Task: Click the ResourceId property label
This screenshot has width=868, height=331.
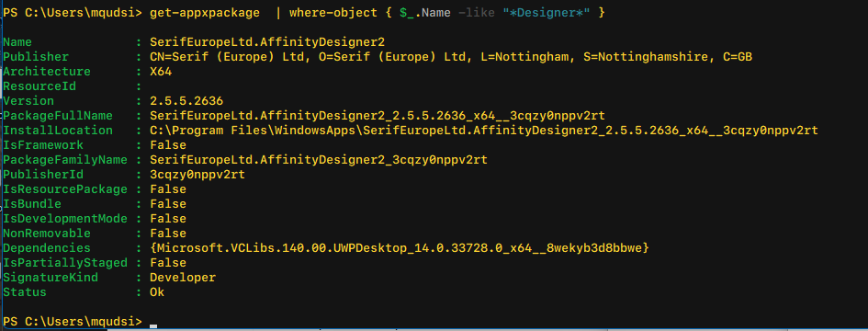Action: (x=39, y=86)
